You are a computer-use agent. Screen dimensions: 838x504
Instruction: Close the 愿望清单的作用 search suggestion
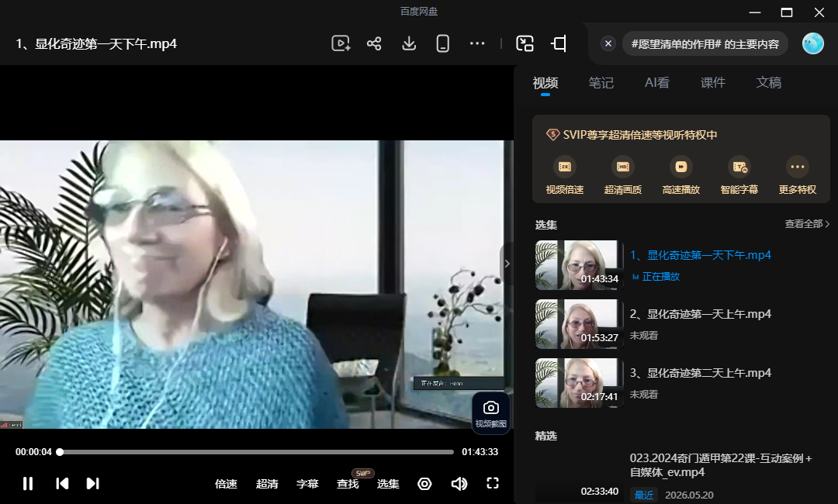(608, 43)
